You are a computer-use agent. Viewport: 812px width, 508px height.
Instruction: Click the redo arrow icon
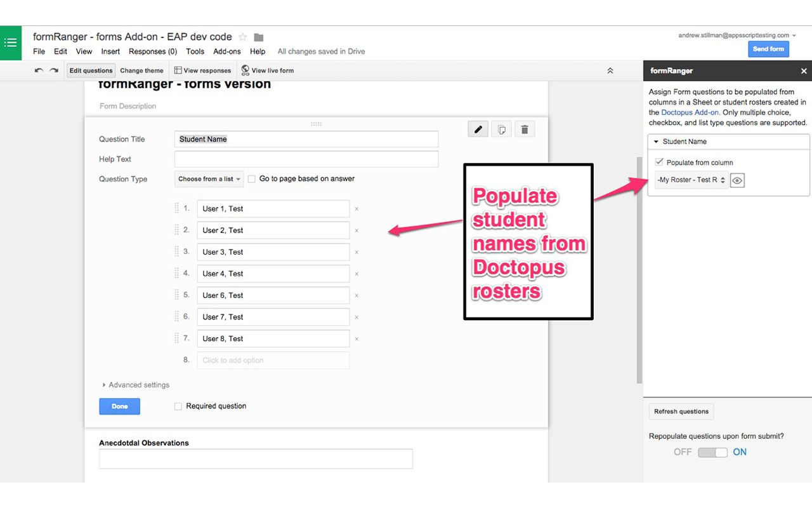pos(55,70)
